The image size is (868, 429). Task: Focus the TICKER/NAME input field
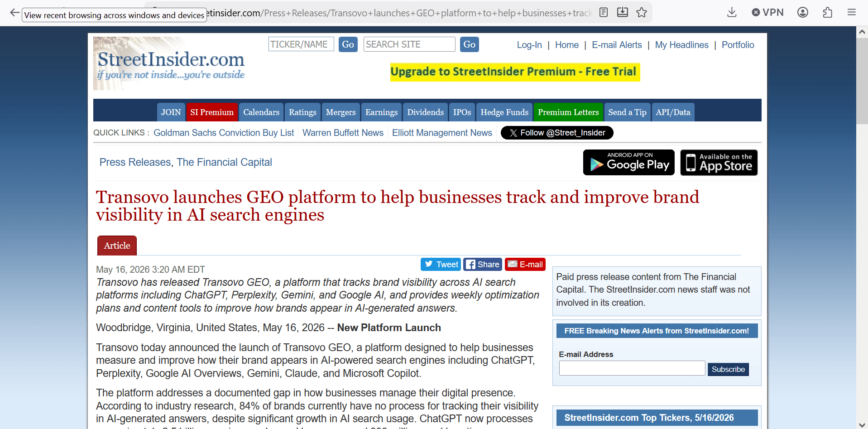[301, 44]
